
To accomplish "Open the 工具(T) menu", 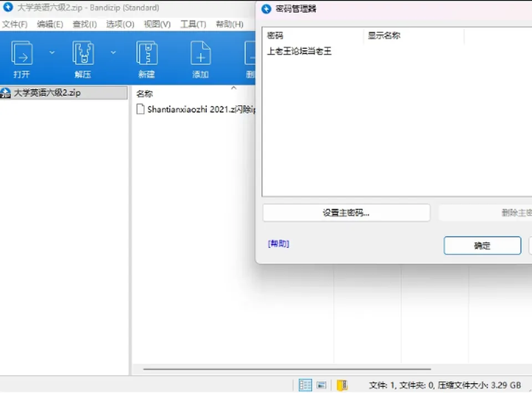I will coord(193,24).
